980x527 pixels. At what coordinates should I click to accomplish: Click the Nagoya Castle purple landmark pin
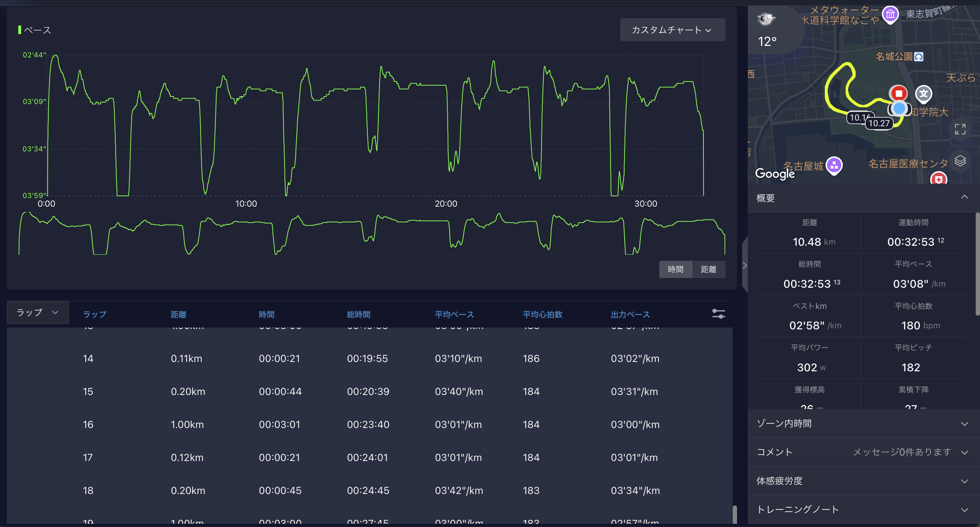point(834,165)
